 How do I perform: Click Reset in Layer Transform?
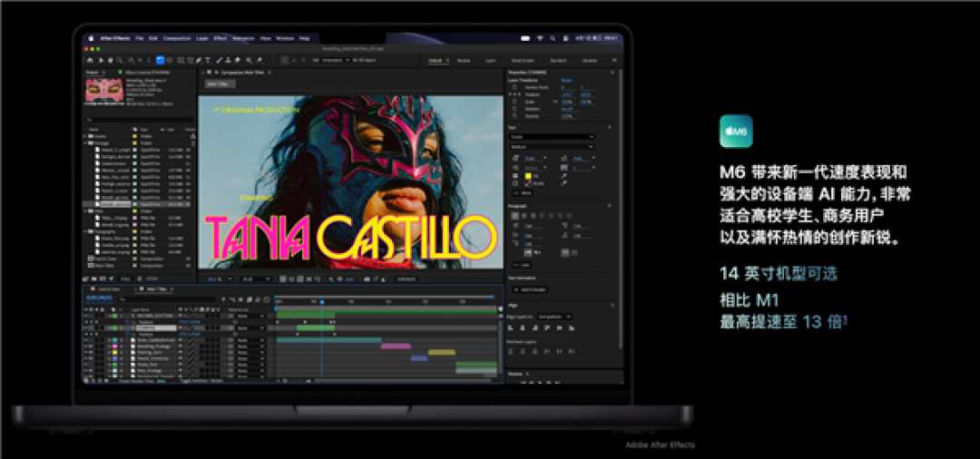(x=566, y=80)
